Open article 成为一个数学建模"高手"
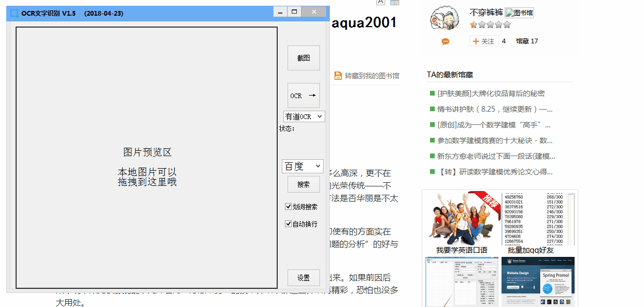The height and width of the screenshot is (307, 644). tap(494, 125)
